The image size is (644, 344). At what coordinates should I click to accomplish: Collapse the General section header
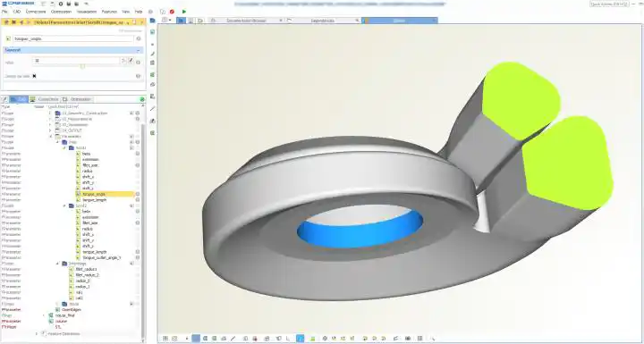point(73,50)
